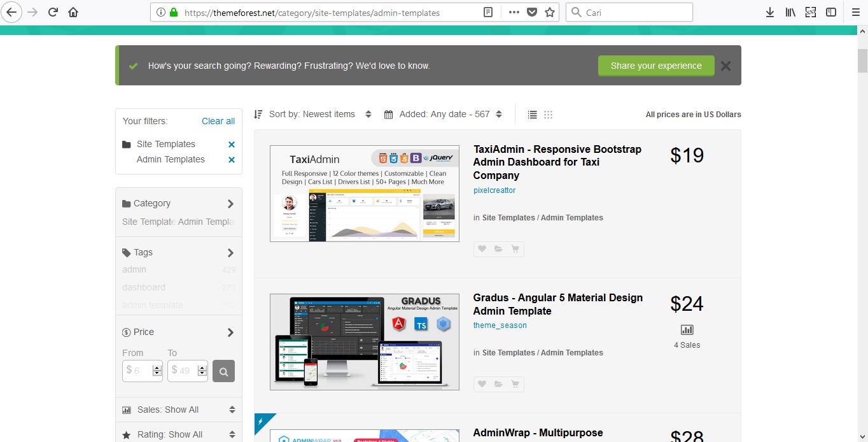
Task: Open the Library menu
Action: (x=790, y=12)
